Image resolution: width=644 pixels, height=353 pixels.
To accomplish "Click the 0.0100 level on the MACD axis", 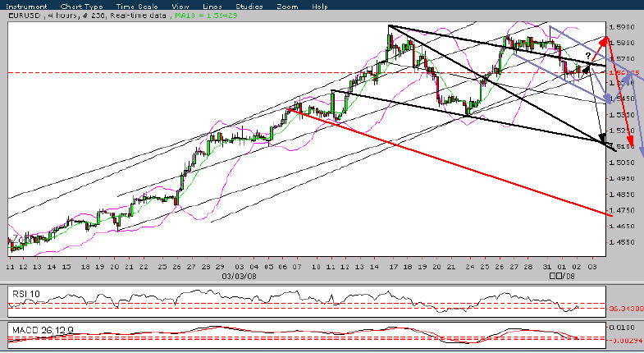I will [x=620, y=328].
